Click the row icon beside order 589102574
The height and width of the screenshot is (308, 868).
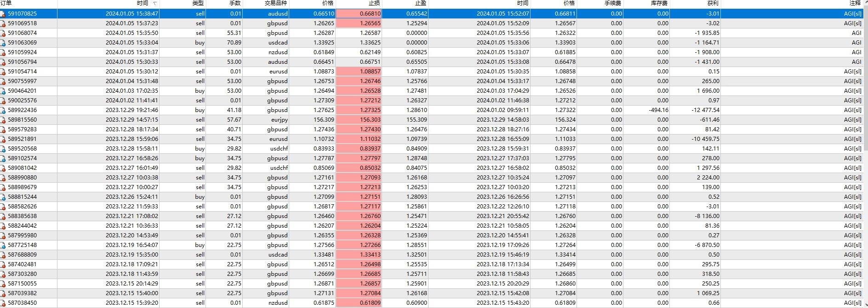point(3,158)
